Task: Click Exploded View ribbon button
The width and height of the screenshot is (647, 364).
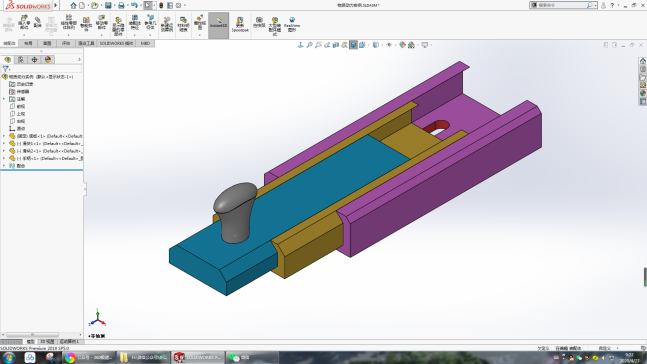Action: tap(200, 24)
